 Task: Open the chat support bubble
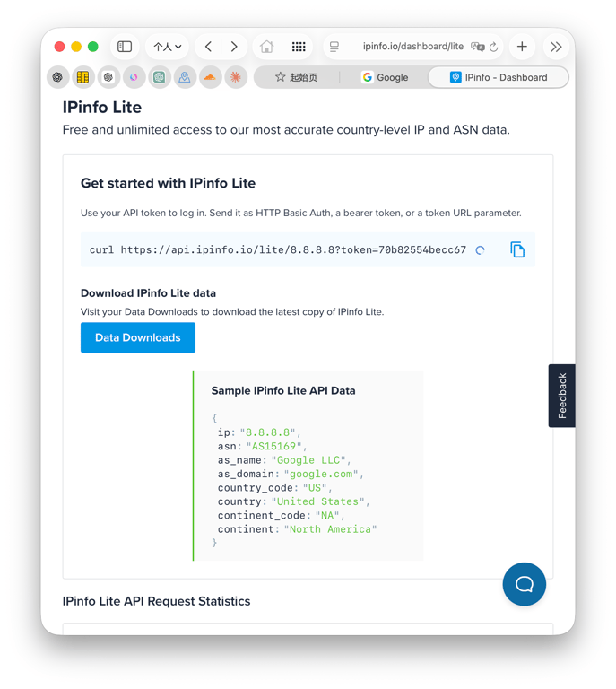pyautogui.click(x=525, y=584)
